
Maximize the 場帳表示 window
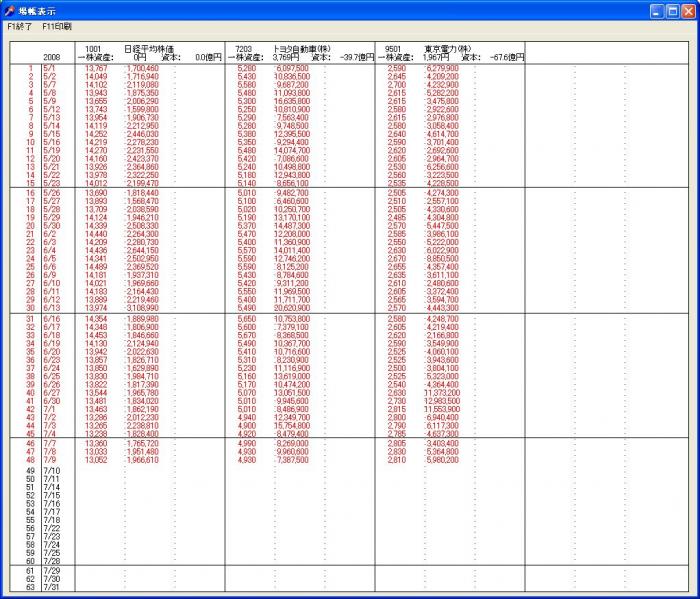pyautogui.click(x=673, y=10)
